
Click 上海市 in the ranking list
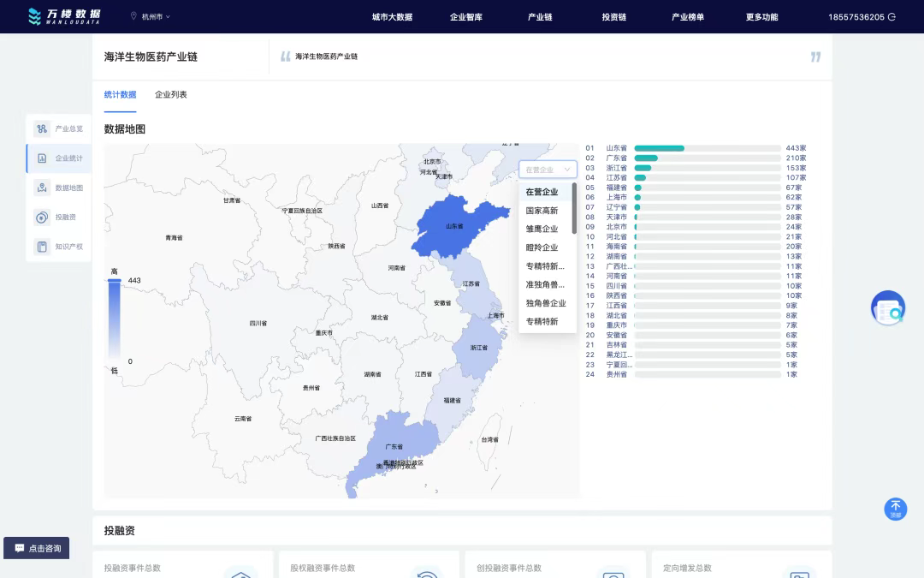coord(616,197)
